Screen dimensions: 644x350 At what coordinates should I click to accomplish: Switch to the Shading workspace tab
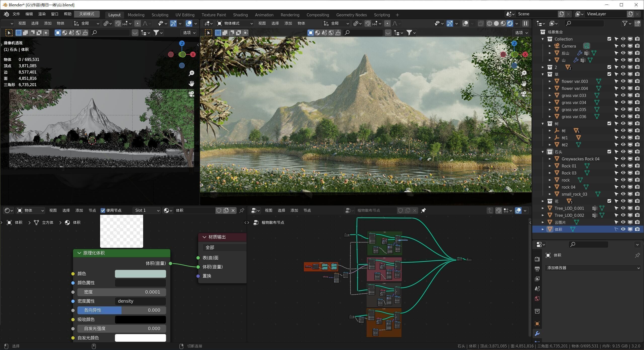tap(240, 15)
